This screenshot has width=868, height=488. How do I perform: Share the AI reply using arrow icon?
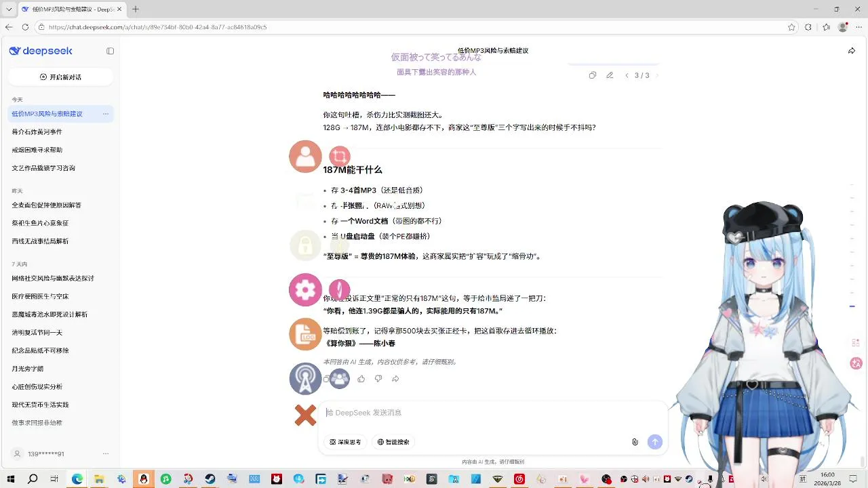coord(395,379)
